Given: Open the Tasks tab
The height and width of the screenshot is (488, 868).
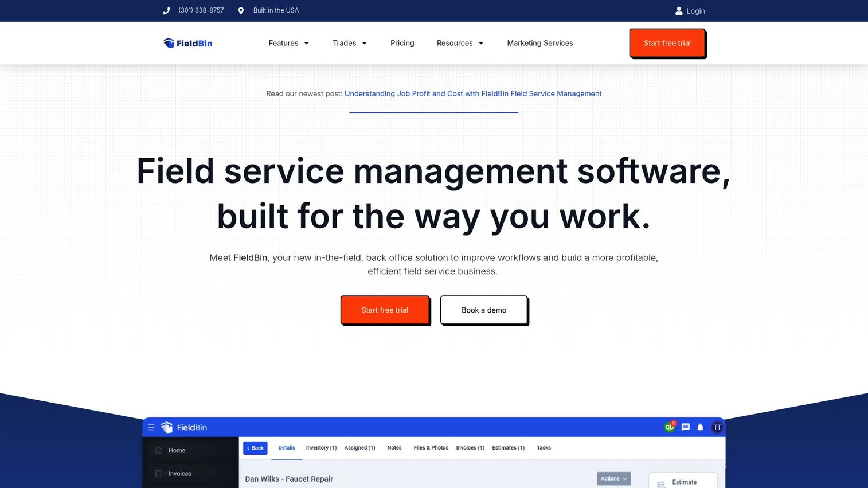Looking at the screenshot, I should [544, 448].
